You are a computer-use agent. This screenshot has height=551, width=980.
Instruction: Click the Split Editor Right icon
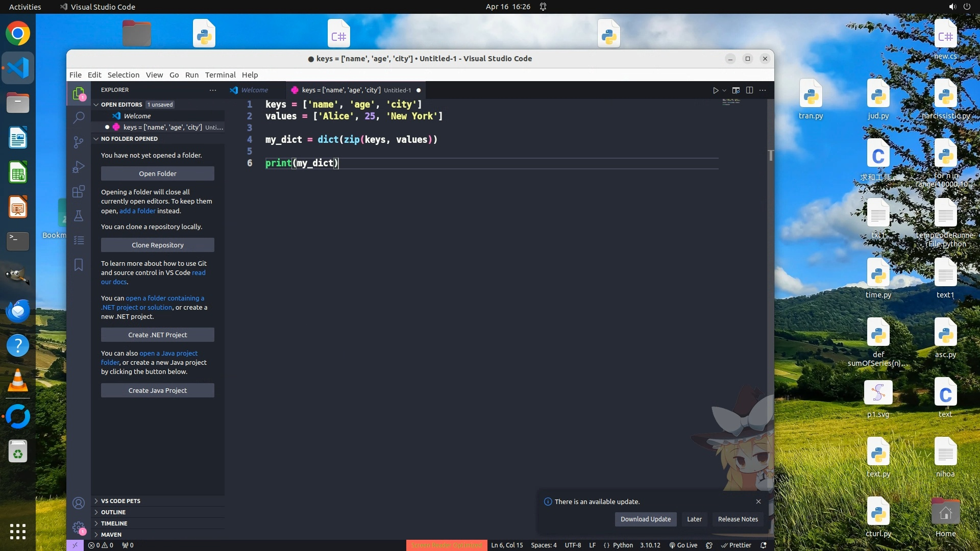749,90
